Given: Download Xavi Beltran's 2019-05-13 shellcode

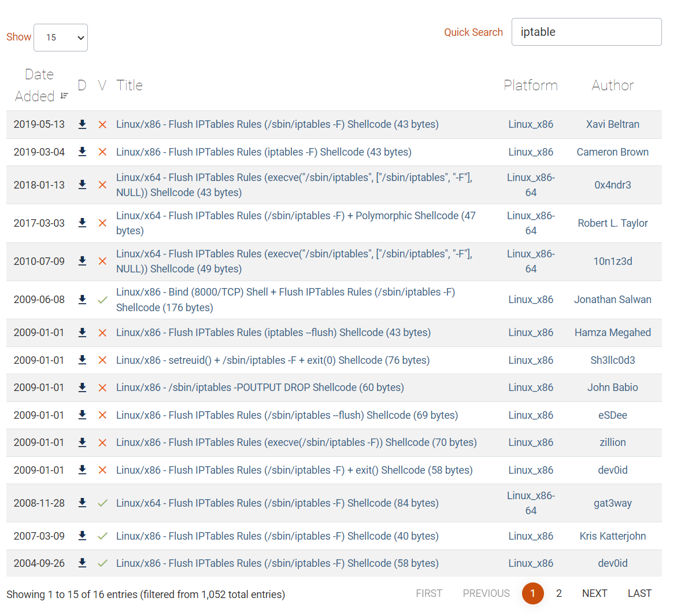Looking at the screenshot, I should click(82, 124).
